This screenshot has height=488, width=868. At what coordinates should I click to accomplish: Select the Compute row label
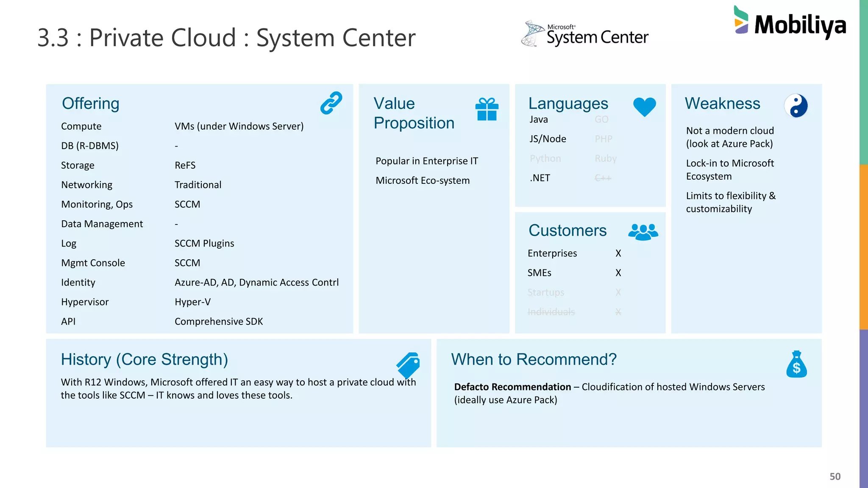click(81, 126)
